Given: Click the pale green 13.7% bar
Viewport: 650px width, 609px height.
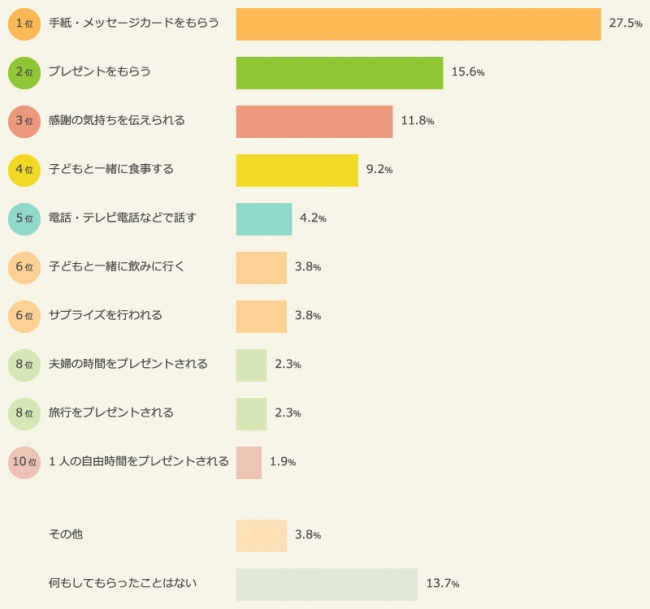Looking at the screenshot, I should (x=326, y=584).
